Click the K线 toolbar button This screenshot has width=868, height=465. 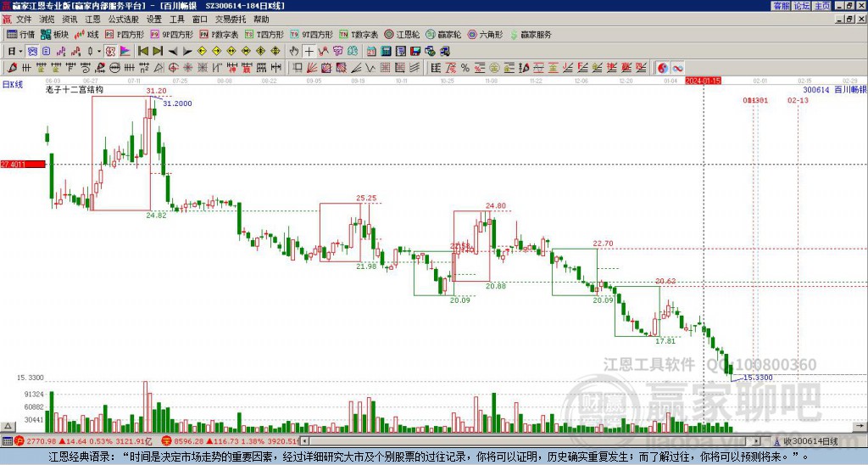click(86, 34)
